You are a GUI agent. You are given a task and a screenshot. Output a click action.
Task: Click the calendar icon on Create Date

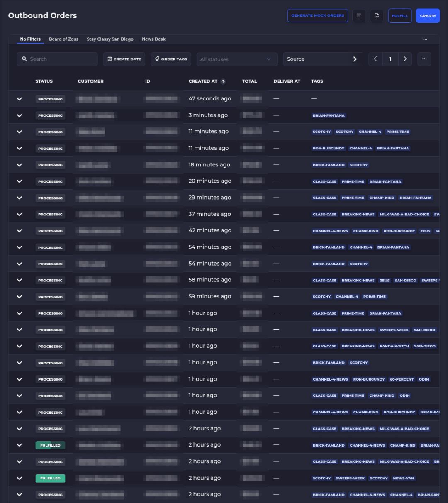(110, 59)
